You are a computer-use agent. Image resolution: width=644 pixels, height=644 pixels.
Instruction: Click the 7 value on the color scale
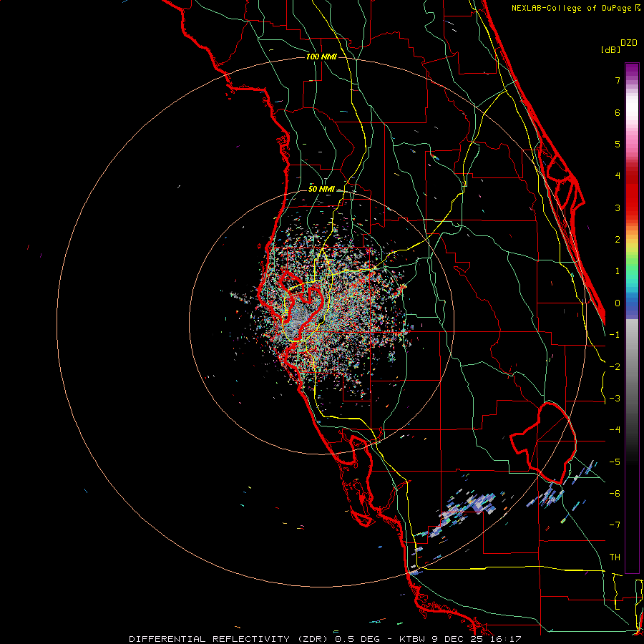click(x=618, y=80)
